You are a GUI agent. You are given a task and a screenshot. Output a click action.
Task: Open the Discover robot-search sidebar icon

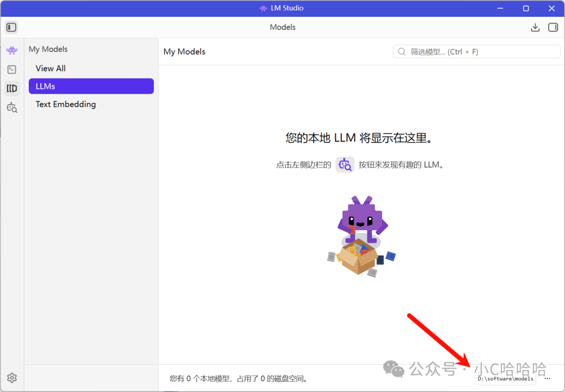pos(12,108)
